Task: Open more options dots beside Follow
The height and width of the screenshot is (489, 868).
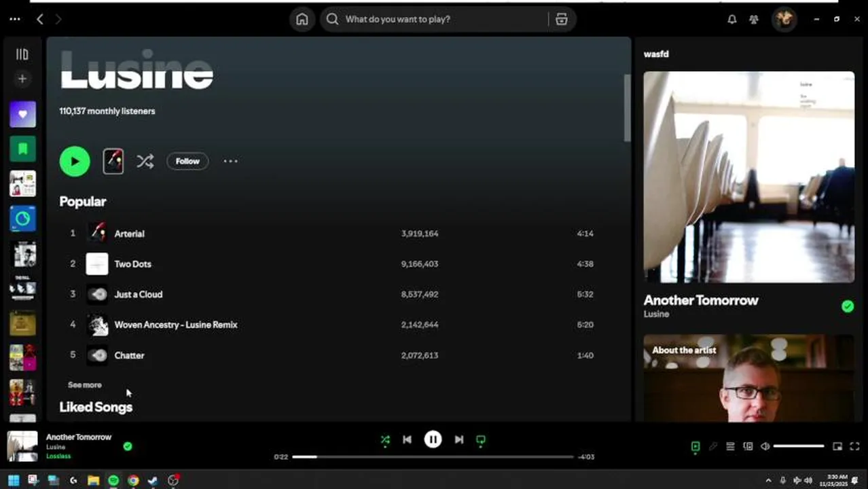Action: tap(231, 161)
